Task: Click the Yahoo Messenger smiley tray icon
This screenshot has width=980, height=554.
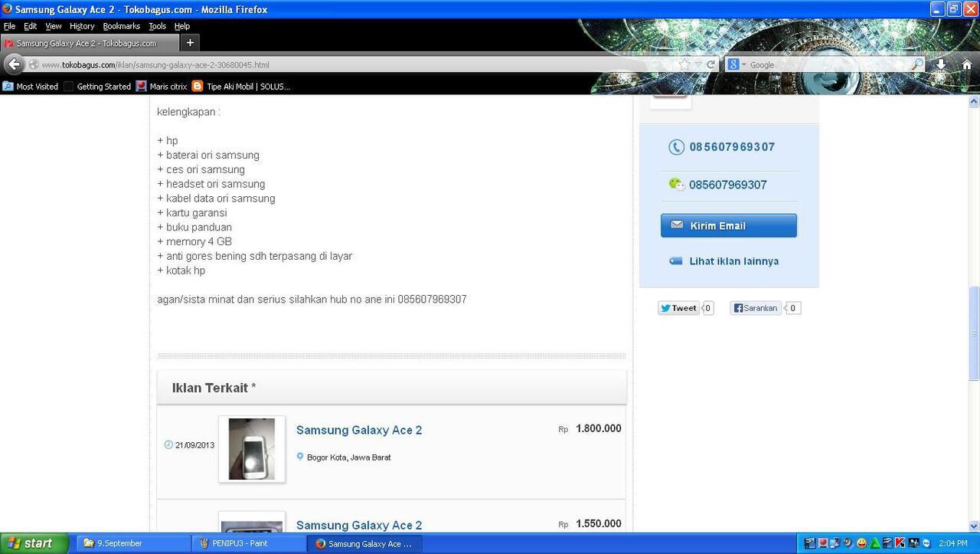Action: [861, 543]
